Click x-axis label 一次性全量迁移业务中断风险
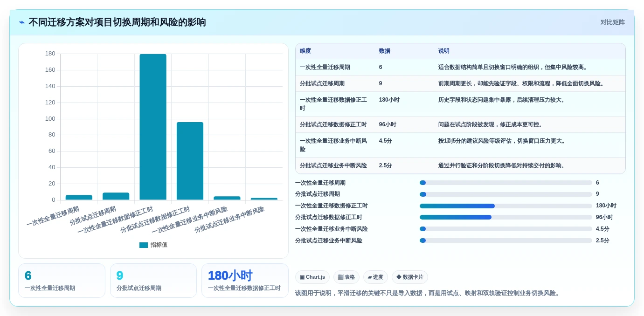 pyautogui.click(x=189, y=220)
